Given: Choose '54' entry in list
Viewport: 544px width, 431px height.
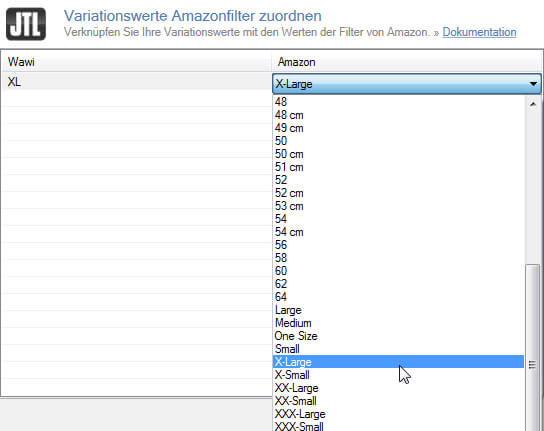Looking at the screenshot, I should (x=398, y=219).
